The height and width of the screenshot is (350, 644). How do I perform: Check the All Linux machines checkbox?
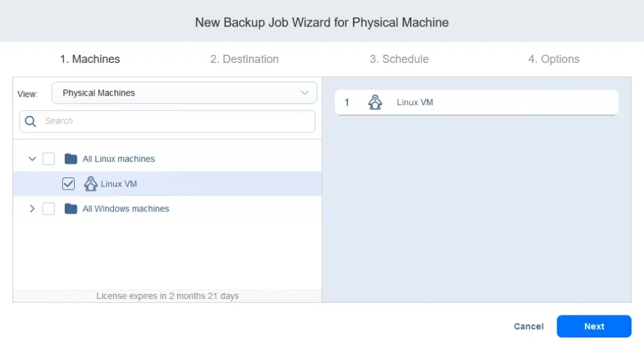tap(48, 159)
